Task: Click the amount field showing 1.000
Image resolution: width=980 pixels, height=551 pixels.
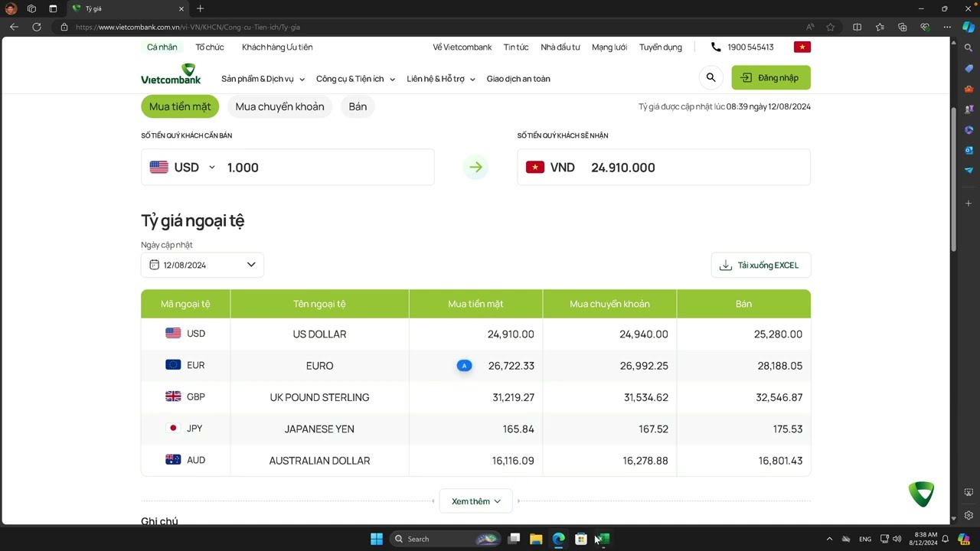Action: 327,167
